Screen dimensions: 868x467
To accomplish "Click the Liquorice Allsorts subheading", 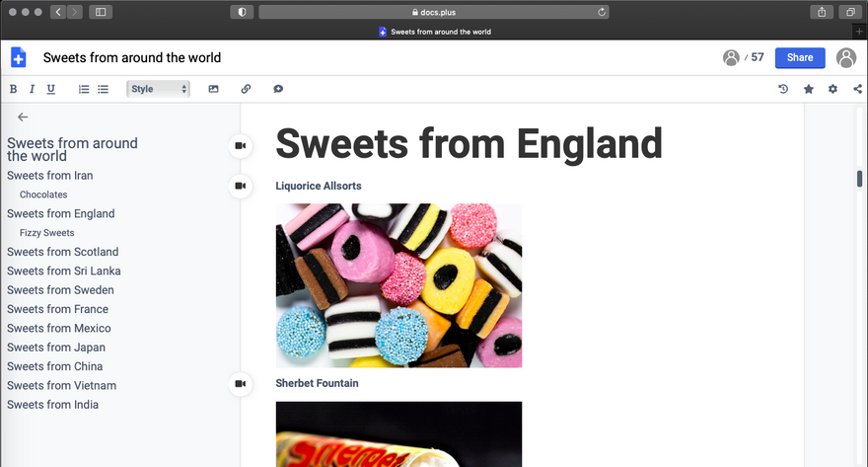I will [x=319, y=187].
